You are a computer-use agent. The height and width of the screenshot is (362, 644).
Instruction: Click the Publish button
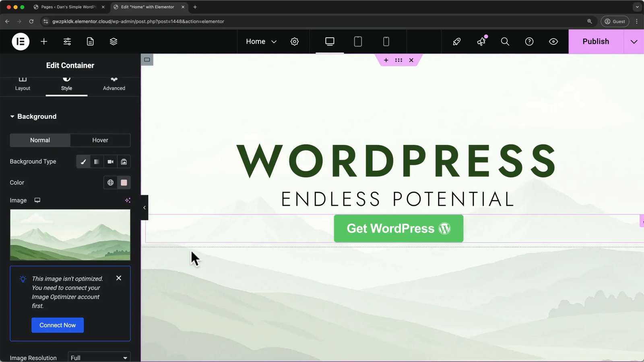click(596, 41)
